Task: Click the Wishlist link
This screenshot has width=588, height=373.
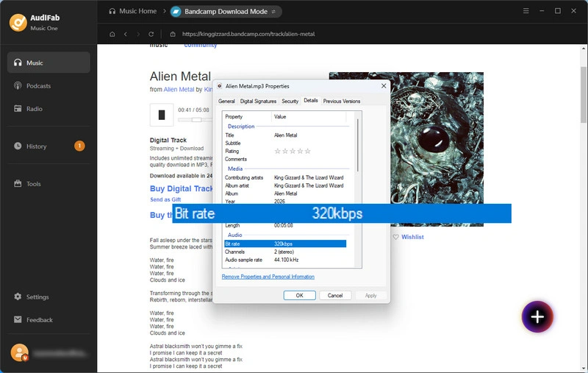Action: point(412,237)
